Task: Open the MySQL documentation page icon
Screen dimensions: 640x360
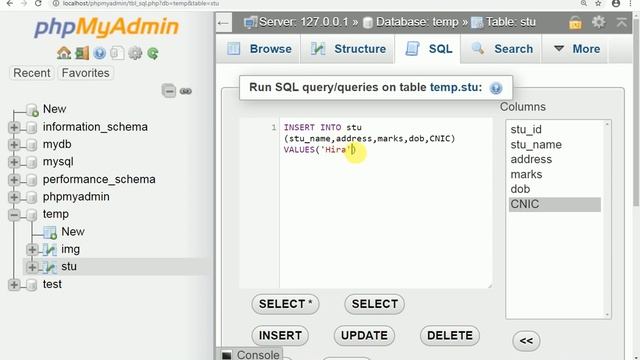Action: pyautogui.click(x=117, y=53)
